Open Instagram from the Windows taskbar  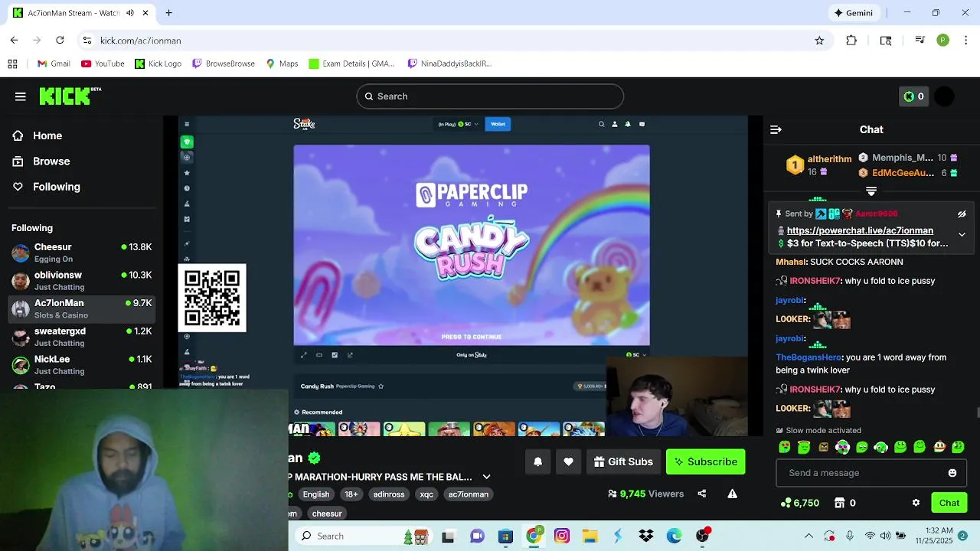tap(562, 536)
